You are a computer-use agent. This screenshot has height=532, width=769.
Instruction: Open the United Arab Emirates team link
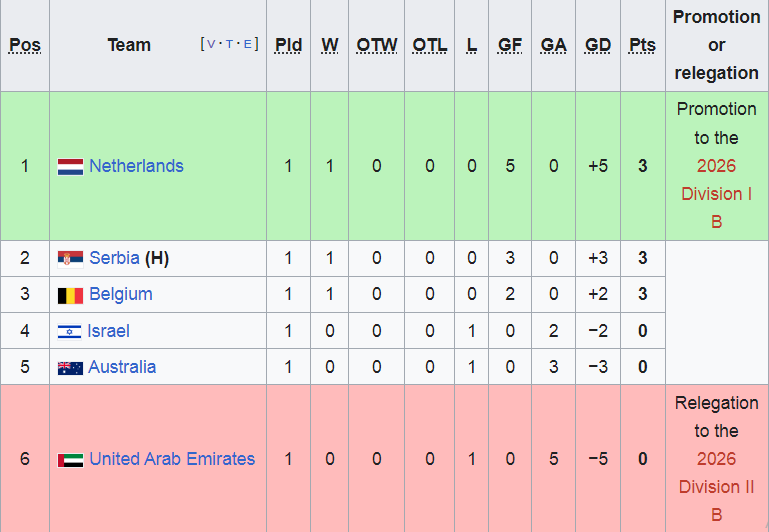tap(172, 459)
